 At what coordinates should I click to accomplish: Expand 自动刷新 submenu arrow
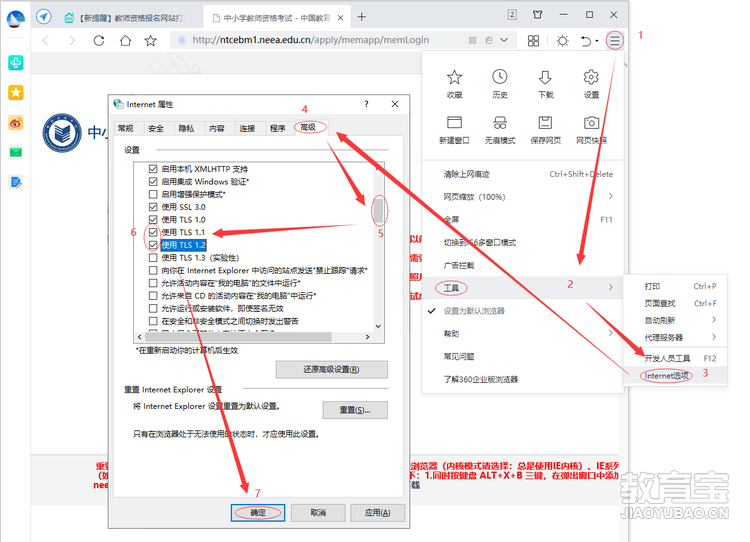[714, 320]
